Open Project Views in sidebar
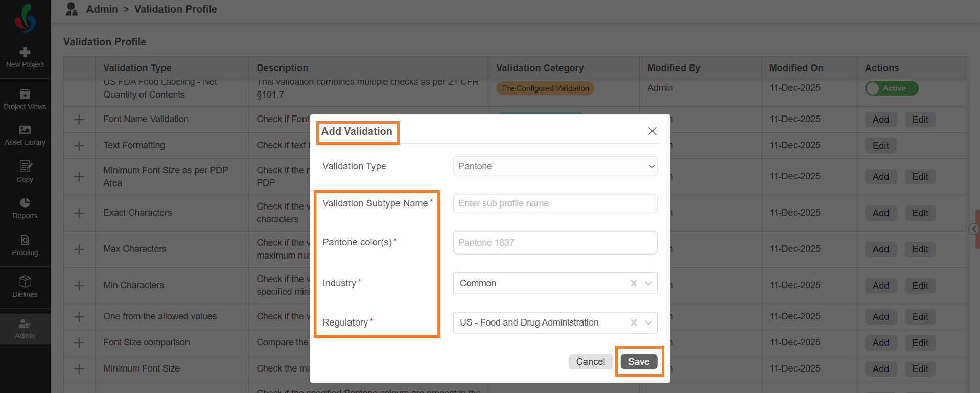 [25, 99]
